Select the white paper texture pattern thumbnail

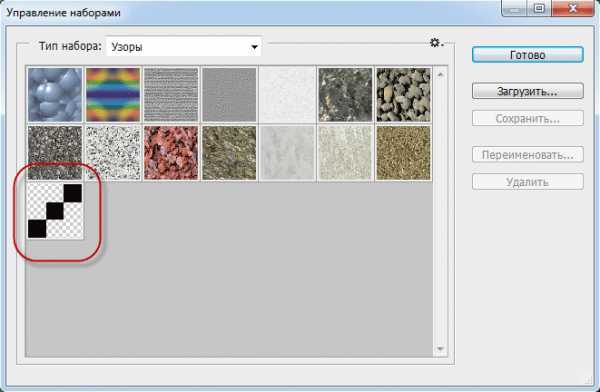(287, 95)
